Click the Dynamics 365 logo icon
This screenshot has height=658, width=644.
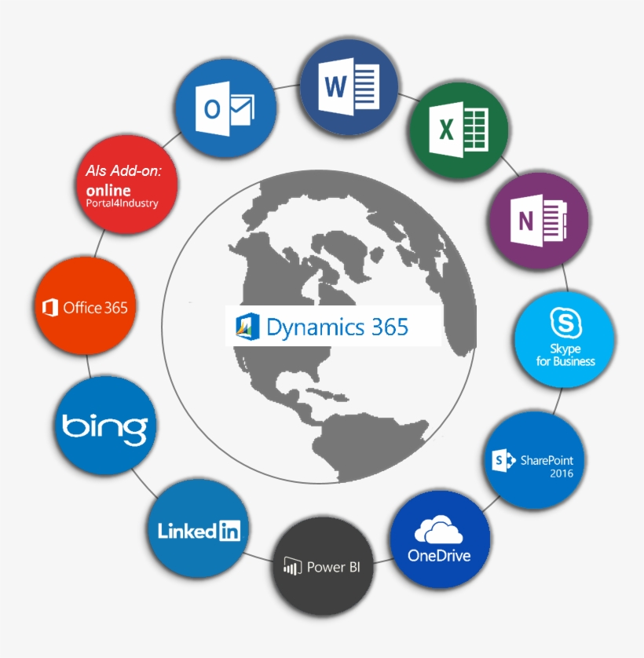pyautogui.click(x=247, y=326)
